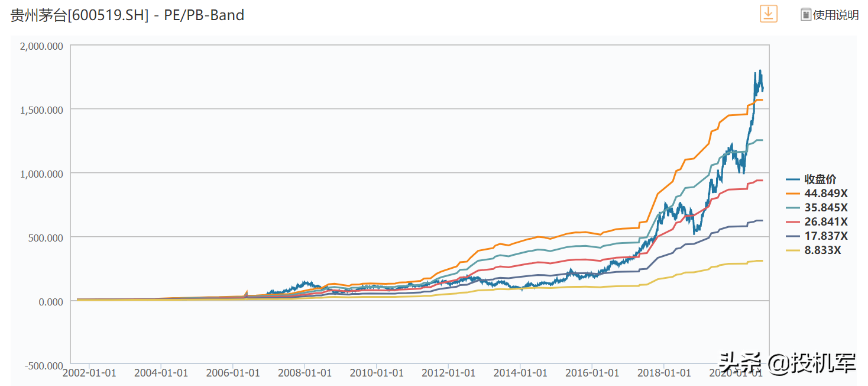Click the orange 44.849X legend swatch
This screenshot has height=386, width=868.
click(x=793, y=194)
